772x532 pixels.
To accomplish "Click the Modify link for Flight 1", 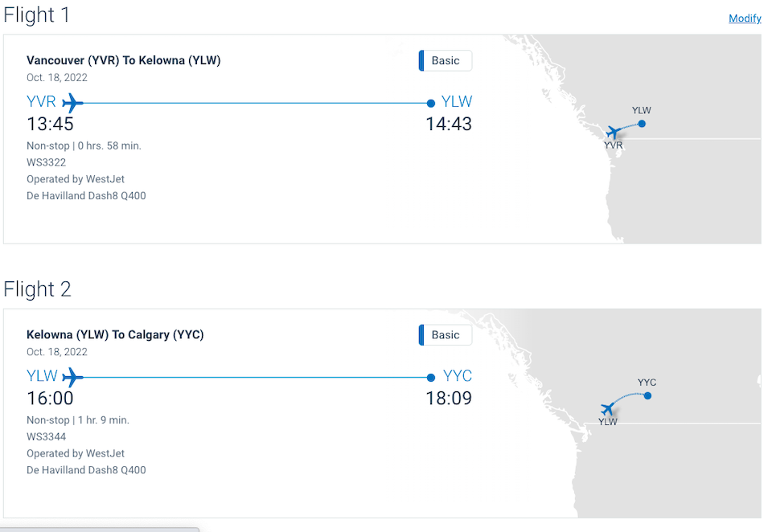I will 745,18.
